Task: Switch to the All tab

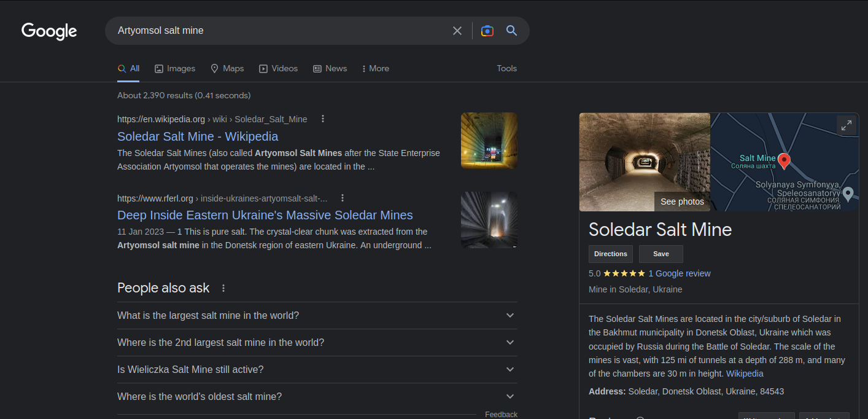Action: [128, 69]
